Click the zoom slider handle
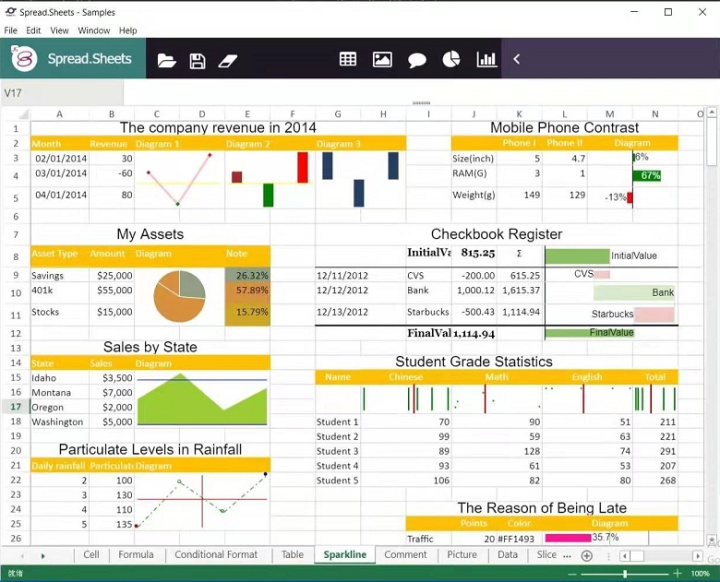The image size is (720, 582). pos(625,573)
